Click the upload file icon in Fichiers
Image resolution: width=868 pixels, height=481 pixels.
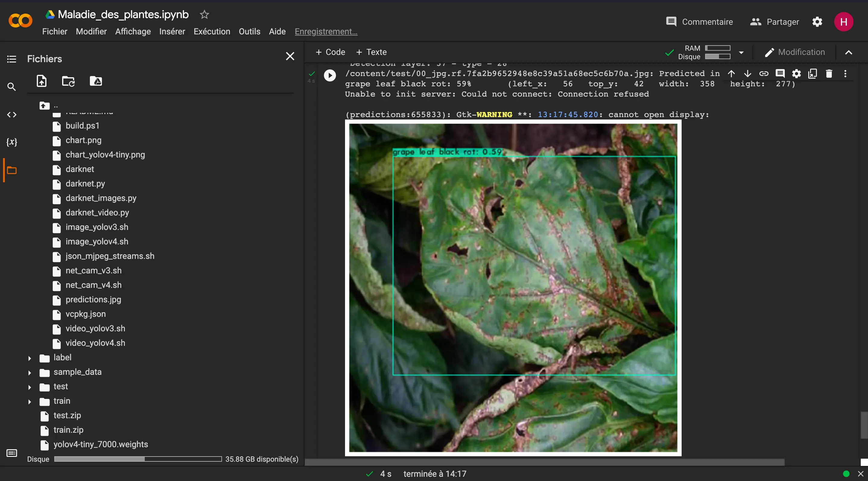[41, 81]
